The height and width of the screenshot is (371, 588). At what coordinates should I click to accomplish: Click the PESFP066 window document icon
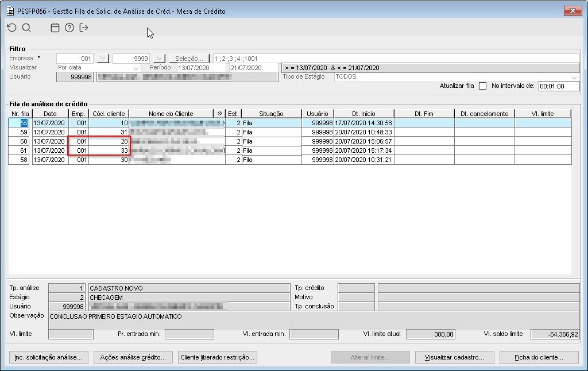(10, 11)
